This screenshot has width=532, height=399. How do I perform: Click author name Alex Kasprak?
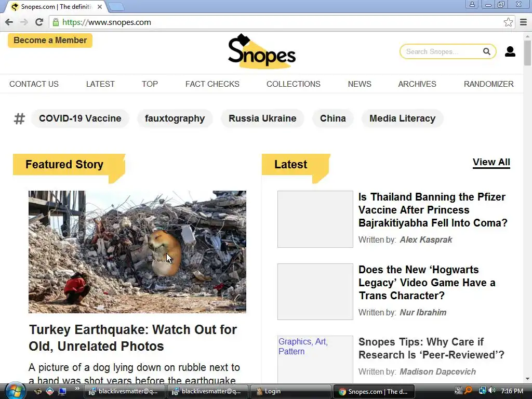[426, 240]
